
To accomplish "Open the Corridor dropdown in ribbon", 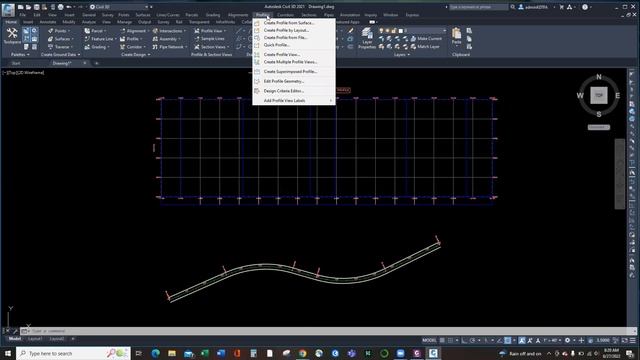I will tap(133, 47).
